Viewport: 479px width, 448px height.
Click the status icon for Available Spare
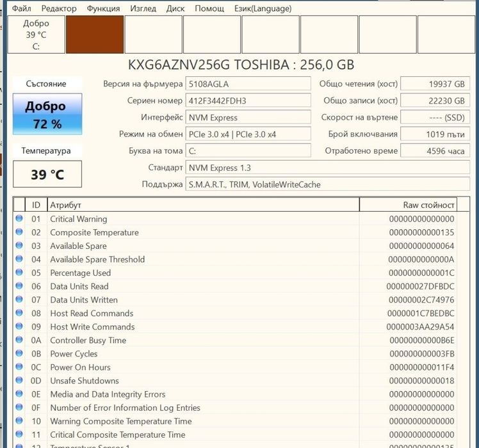click(x=19, y=245)
